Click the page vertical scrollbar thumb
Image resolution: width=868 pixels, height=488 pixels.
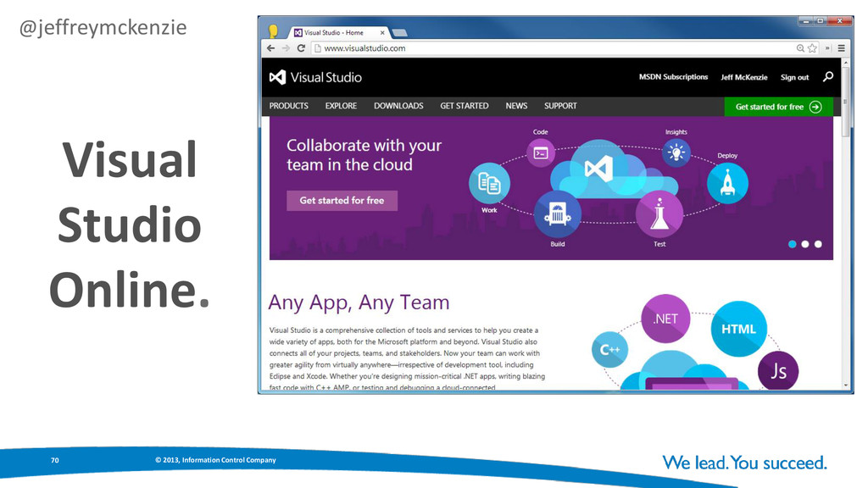(845, 100)
